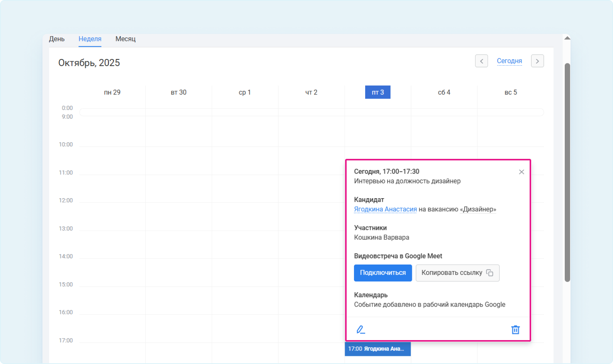Click Копировать ссылку button
Image resolution: width=613 pixels, height=364 pixels.
[457, 273]
